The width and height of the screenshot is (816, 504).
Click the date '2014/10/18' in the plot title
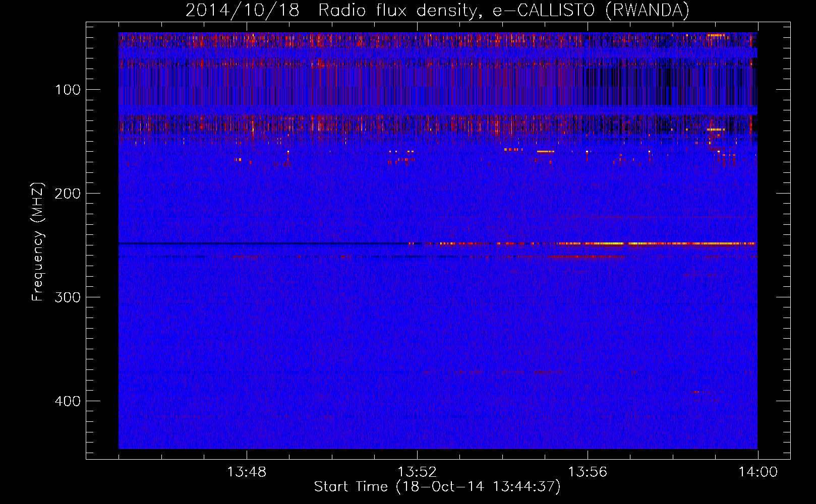(x=242, y=10)
